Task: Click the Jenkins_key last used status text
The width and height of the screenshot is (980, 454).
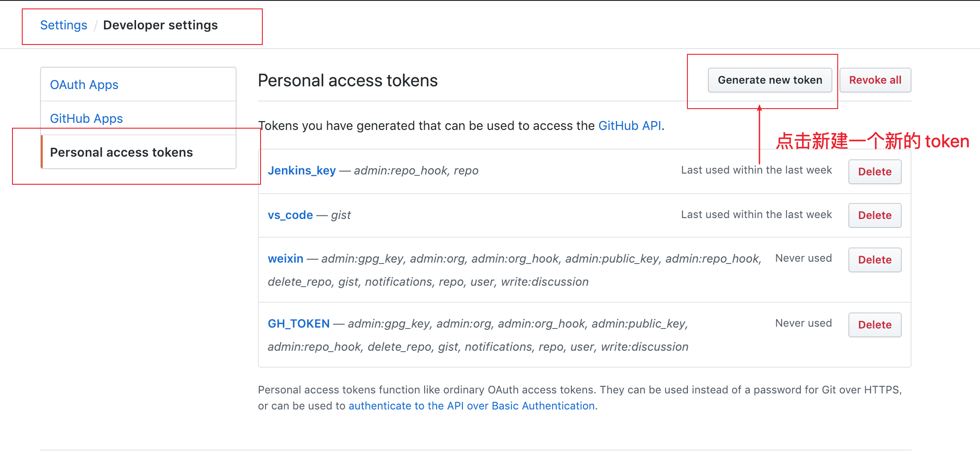Action: 756,170
